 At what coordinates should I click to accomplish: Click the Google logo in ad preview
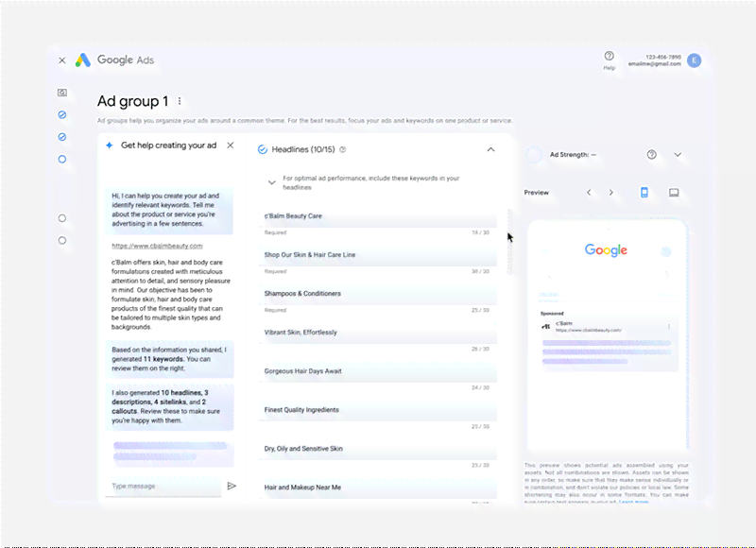click(x=606, y=250)
